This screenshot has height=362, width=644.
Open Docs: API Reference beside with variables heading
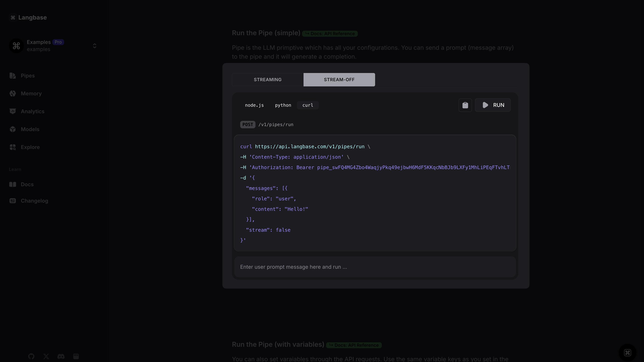354,345
